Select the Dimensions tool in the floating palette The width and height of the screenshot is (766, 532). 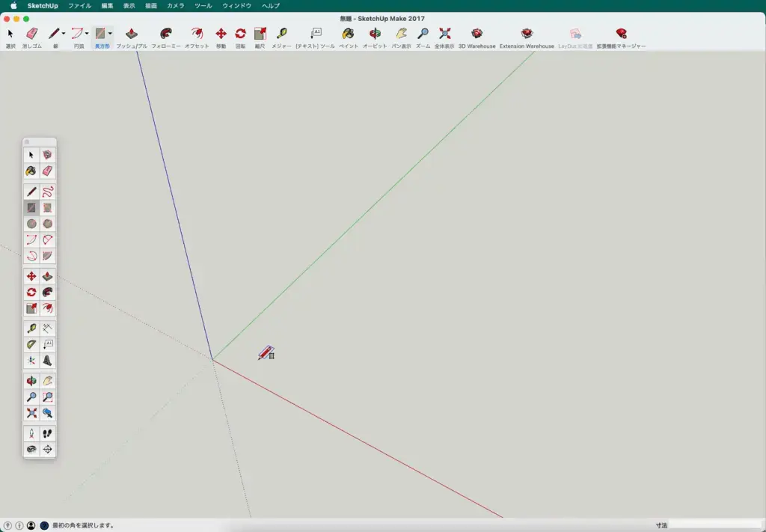[47, 328]
